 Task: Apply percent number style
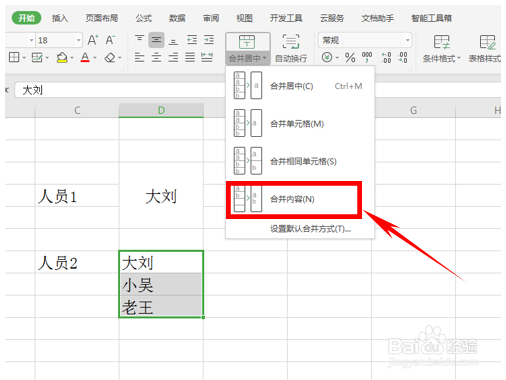point(350,57)
